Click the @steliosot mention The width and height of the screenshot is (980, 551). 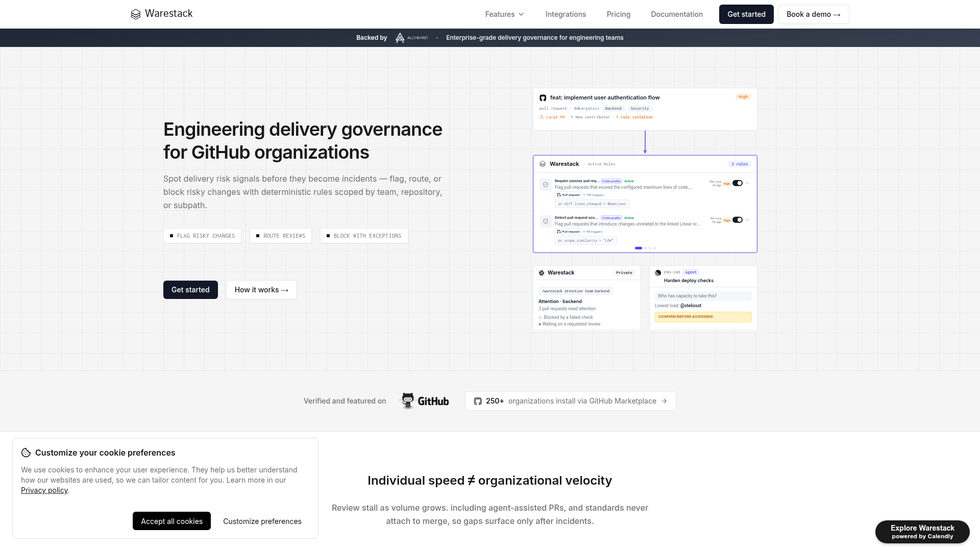coord(691,306)
